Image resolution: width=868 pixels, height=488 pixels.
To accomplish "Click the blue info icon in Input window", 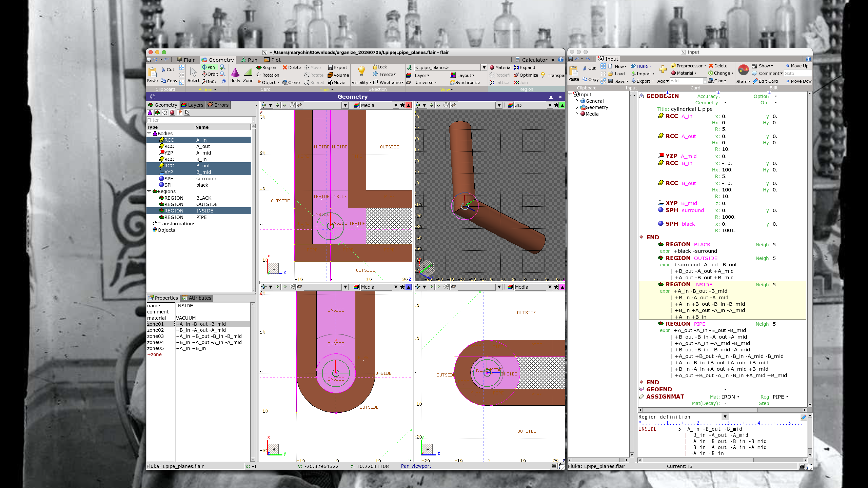I will pyautogui.click(x=808, y=59).
